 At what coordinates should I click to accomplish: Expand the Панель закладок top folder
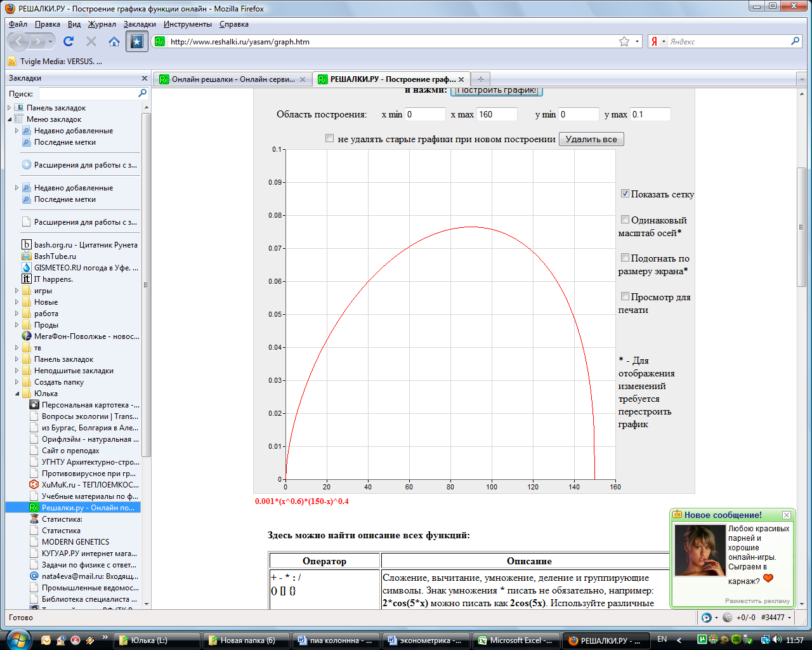tap(9, 108)
